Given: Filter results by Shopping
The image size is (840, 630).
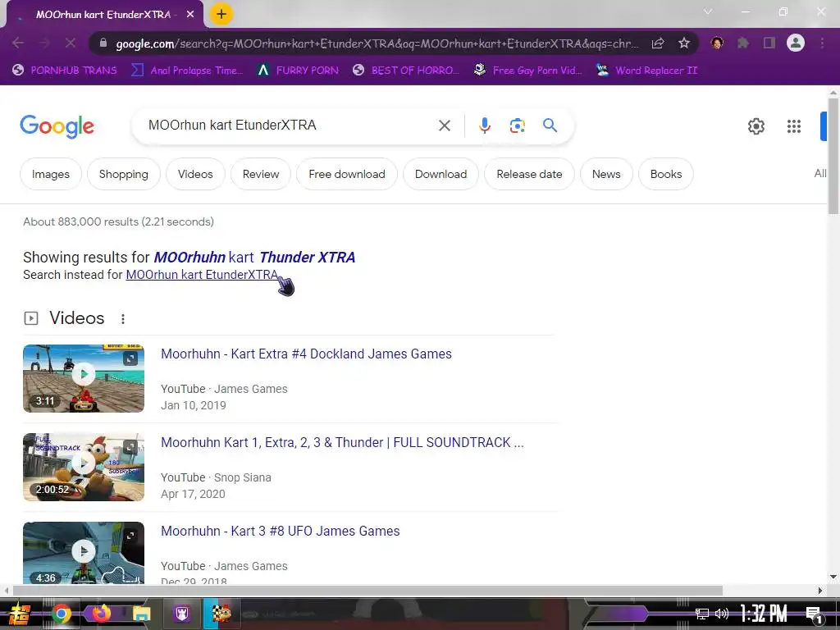Looking at the screenshot, I should pos(123,174).
